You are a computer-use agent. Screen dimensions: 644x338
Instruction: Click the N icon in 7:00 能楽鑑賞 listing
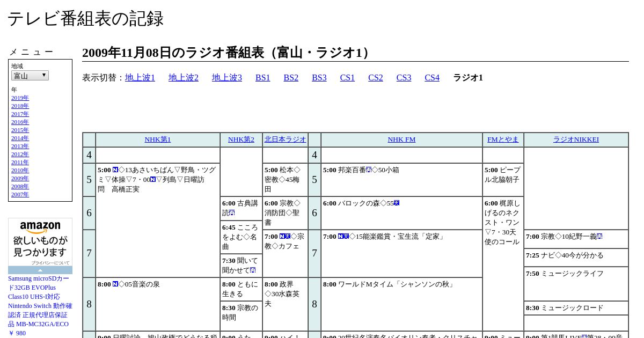341,237
